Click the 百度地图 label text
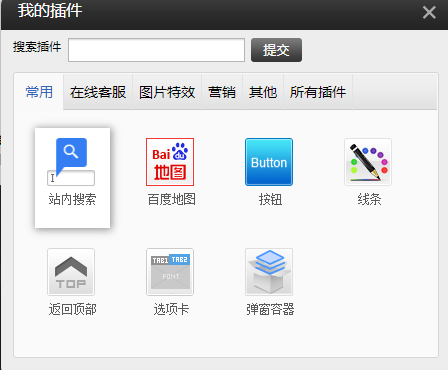Screen dimensions: 448x370 (171, 199)
